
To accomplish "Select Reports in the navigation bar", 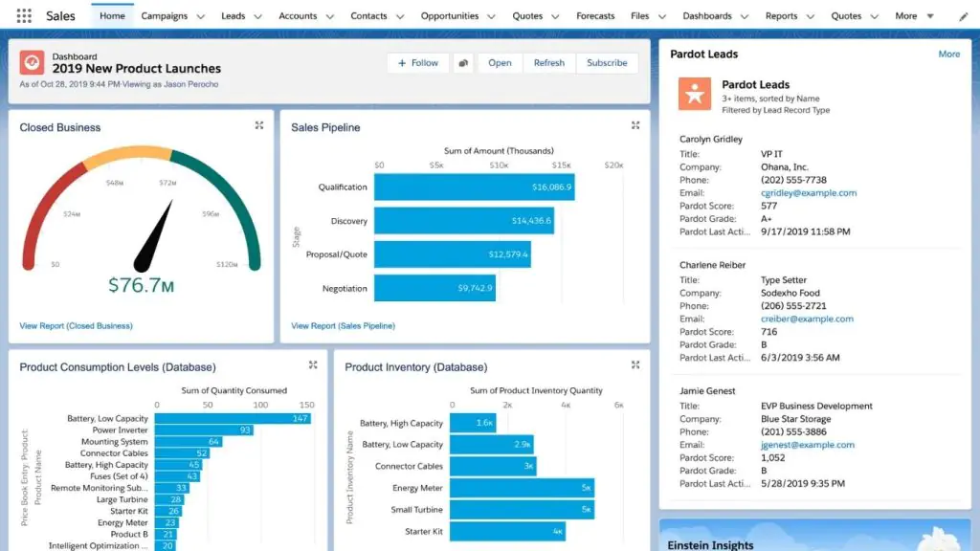I will tap(782, 15).
